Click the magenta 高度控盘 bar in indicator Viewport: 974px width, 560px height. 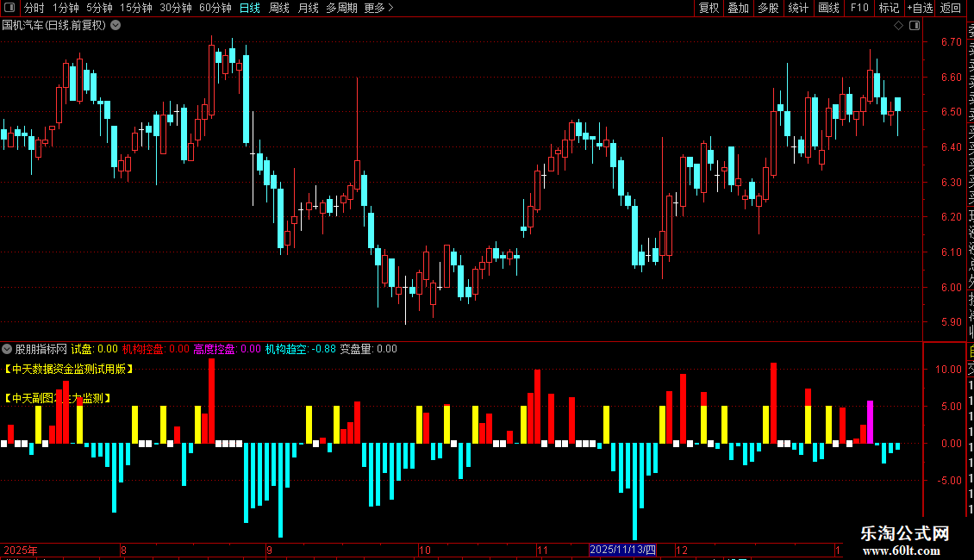[871, 422]
